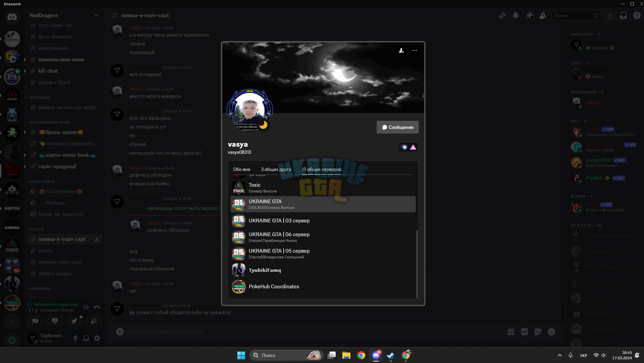This screenshot has height=363, width=644.
Task: Open UKRAINE GTA | 03 сервер entry
Action: [323, 221]
